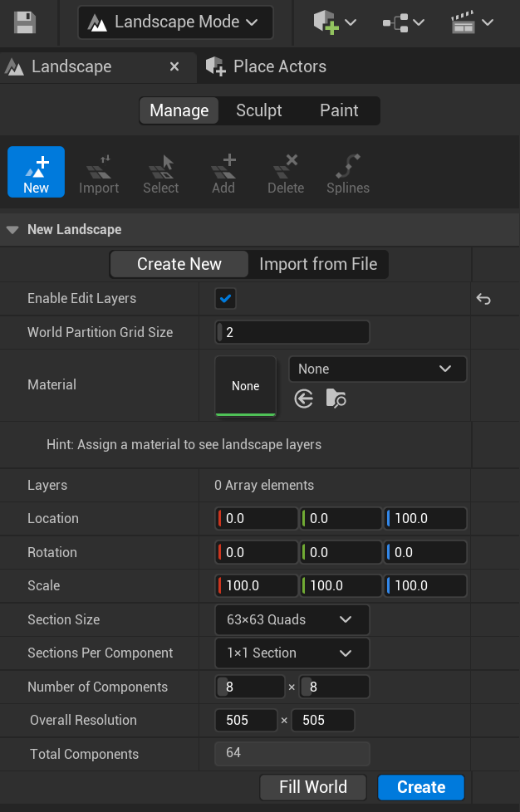520x812 pixels.
Task: Click the World Partition Grid Size slider
Action: tap(292, 332)
